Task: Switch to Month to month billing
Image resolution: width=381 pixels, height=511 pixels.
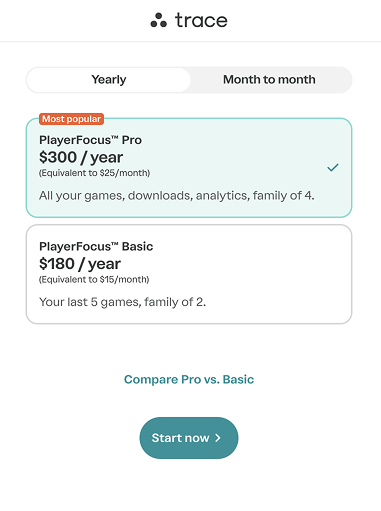Action: pos(269,80)
